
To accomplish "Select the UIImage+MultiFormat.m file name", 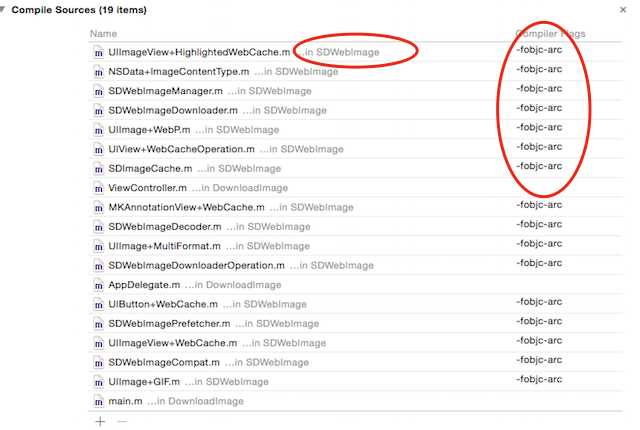I will (164, 246).
